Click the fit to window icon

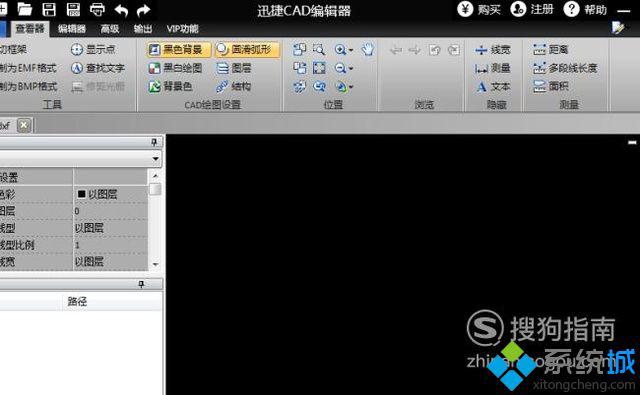pyautogui.click(x=319, y=68)
